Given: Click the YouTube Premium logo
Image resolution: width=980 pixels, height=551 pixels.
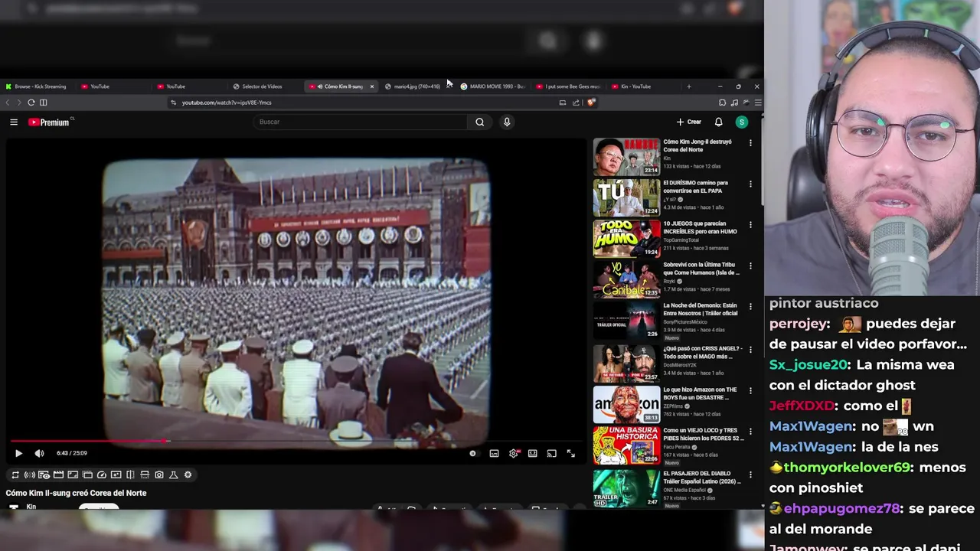Looking at the screenshot, I should 50,122.
